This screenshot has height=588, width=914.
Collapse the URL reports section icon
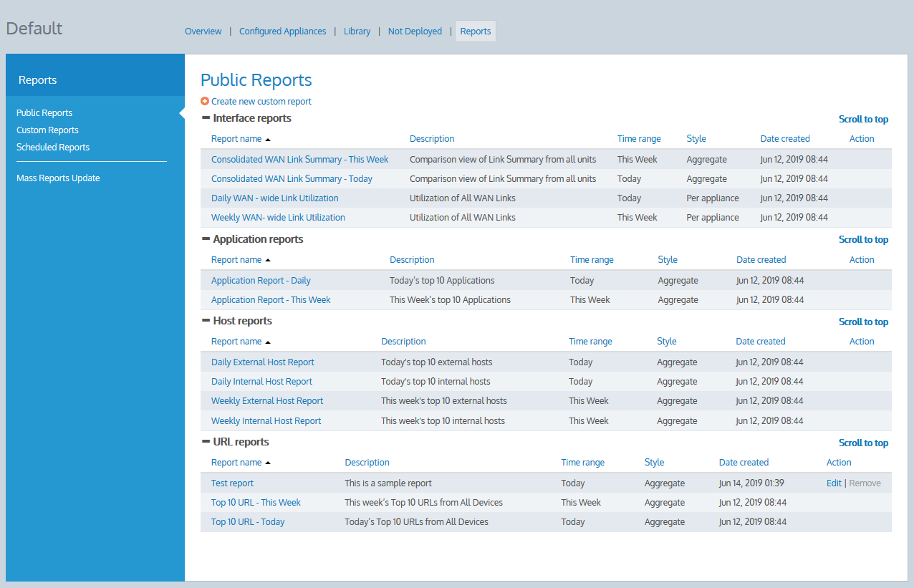point(206,442)
